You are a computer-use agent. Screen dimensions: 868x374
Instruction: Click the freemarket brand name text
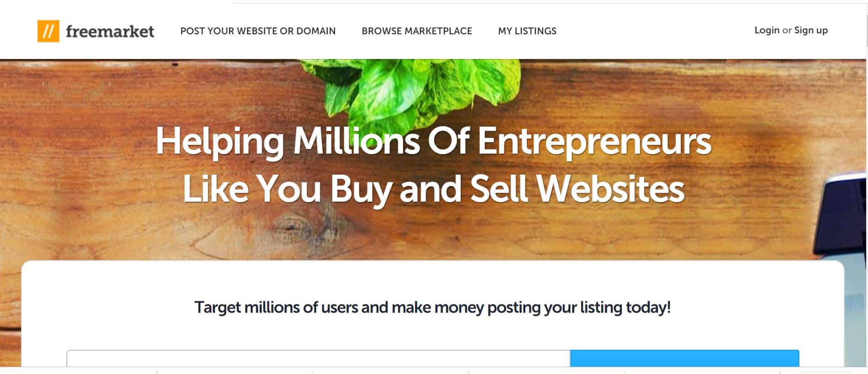pyautogui.click(x=110, y=31)
